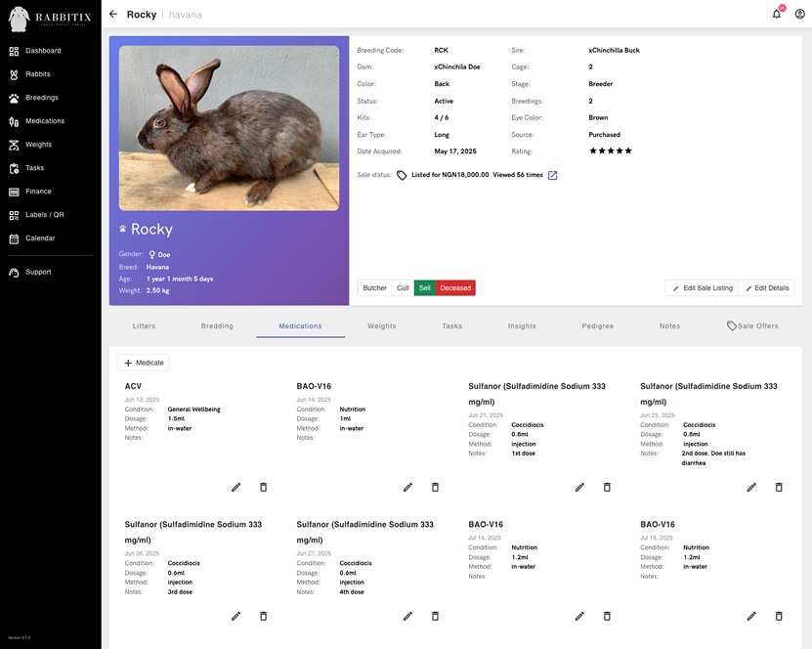Open the Litters tab
The height and width of the screenshot is (649, 812).
[x=144, y=325]
